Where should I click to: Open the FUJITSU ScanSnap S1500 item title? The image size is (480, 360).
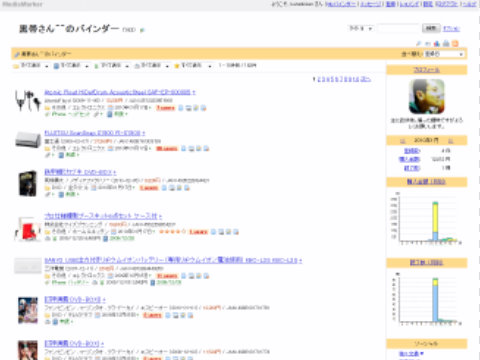(x=93, y=133)
